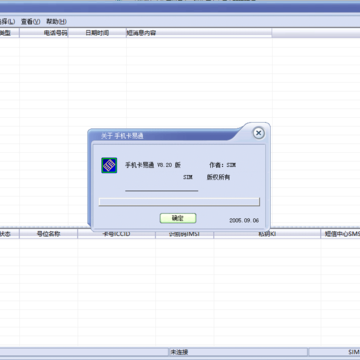Click the 密码KI column header
This screenshot has height=360, width=360.
267,234
